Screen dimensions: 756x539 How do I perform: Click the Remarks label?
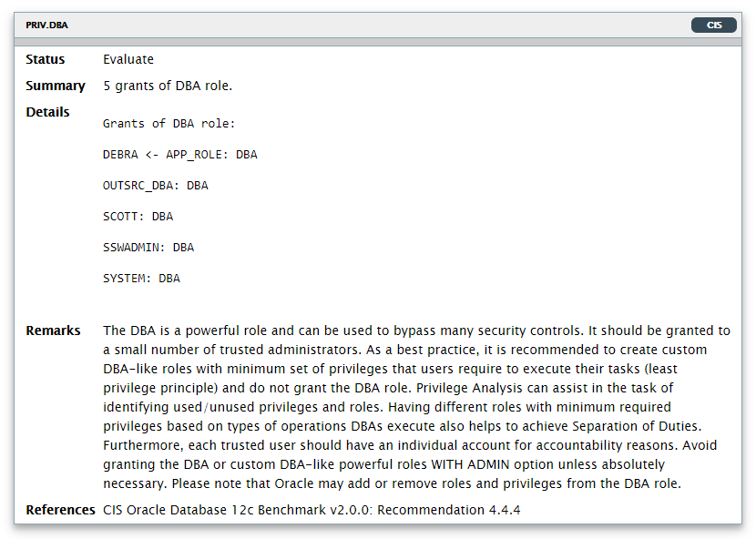(x=53, y=331)
